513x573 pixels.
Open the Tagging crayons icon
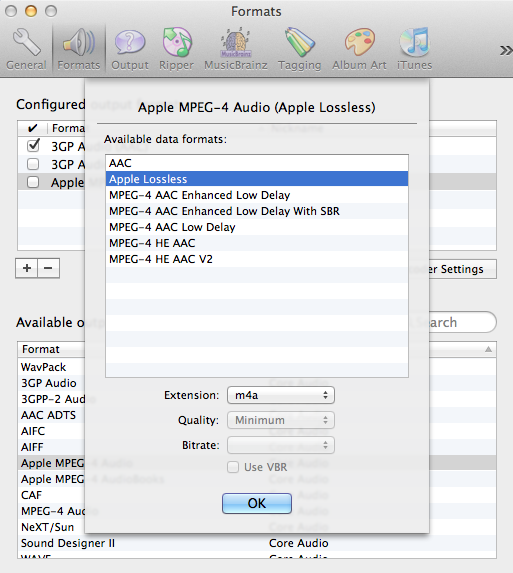click(300, 42)
